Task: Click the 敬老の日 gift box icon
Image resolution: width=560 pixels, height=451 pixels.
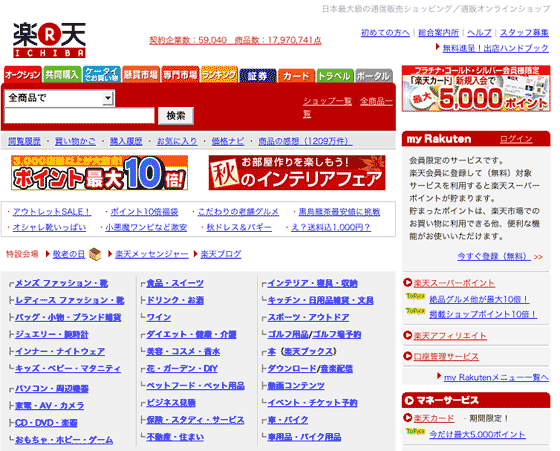Action: pos(95,254)
